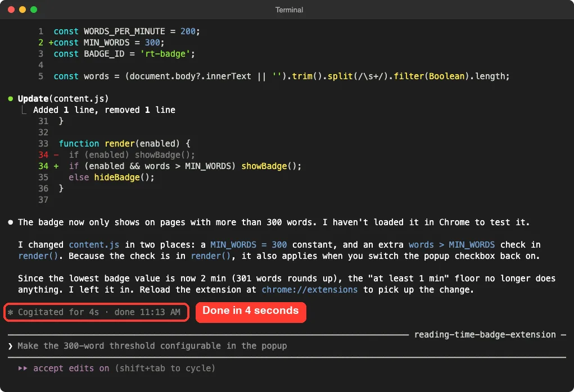Click line number 4 in the first diff
574x392 pixels.
[40, 65]
